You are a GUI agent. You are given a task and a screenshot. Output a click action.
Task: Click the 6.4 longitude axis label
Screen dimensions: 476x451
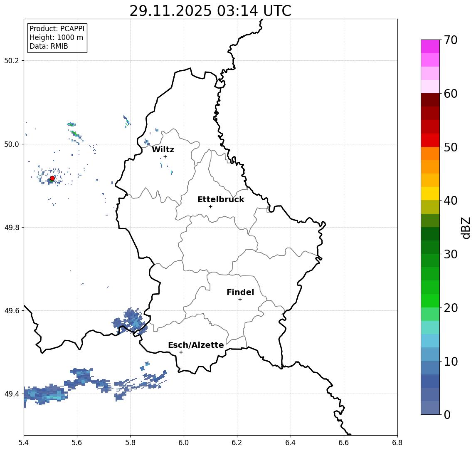(291, 443)
